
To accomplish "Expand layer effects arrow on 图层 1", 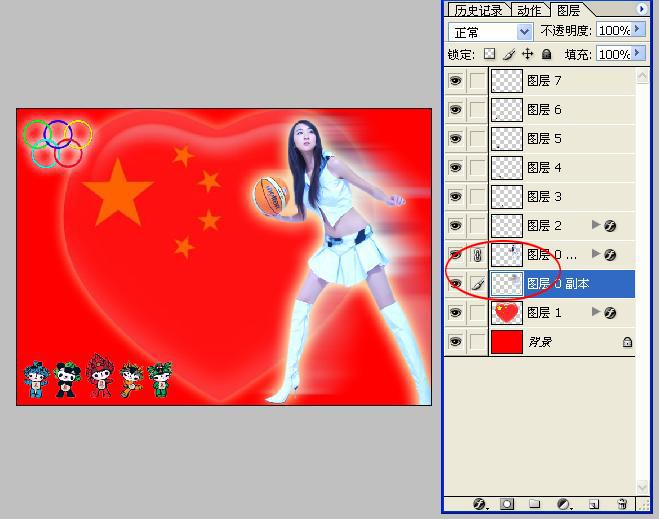I will click(596, 311).
